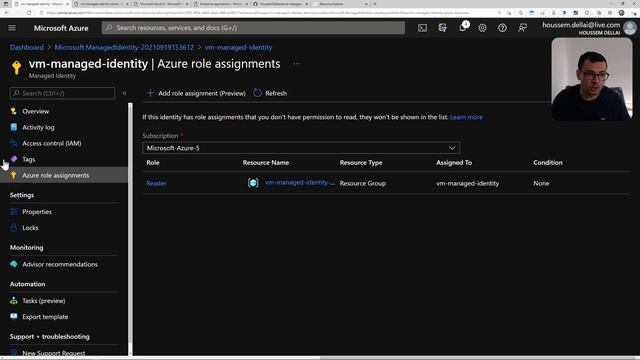This screenshot has height=360, width=640.
Task: Click the Resource Name column header
Action: click(266, 162)
